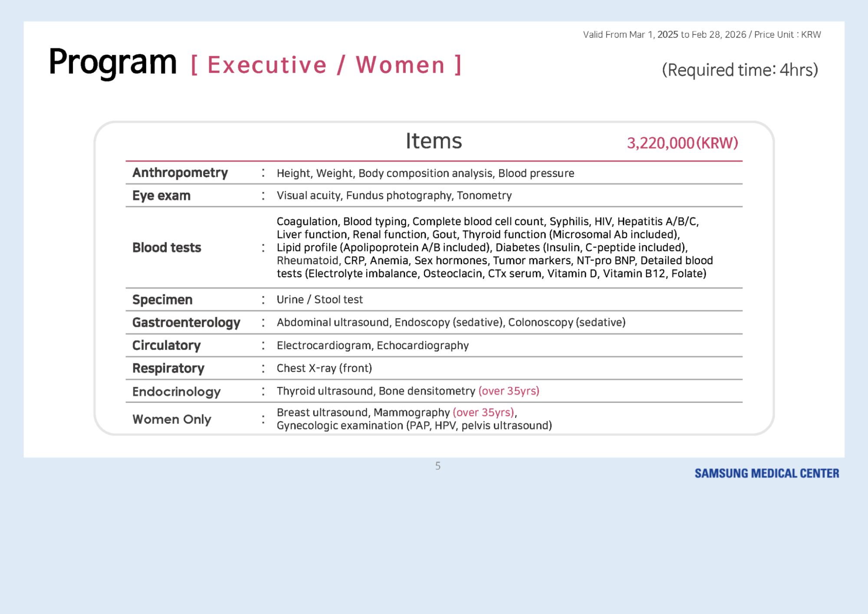Click the validity date notice text

[701, 35]
